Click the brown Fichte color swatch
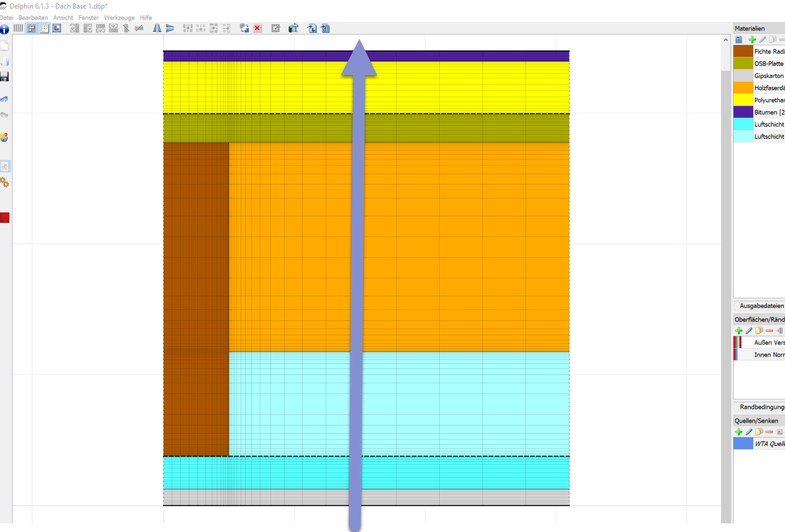This screenshot has width=785, height=532. [743, 51]
